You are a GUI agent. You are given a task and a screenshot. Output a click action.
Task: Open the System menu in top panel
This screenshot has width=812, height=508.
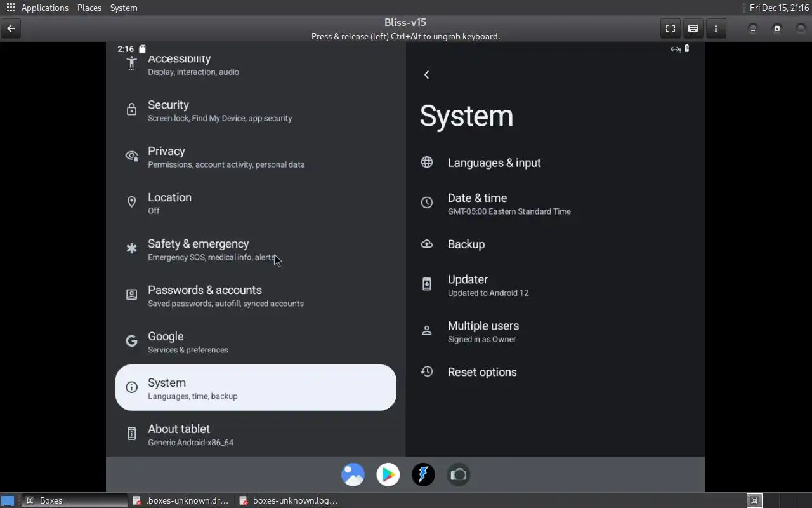pos(124,8)
